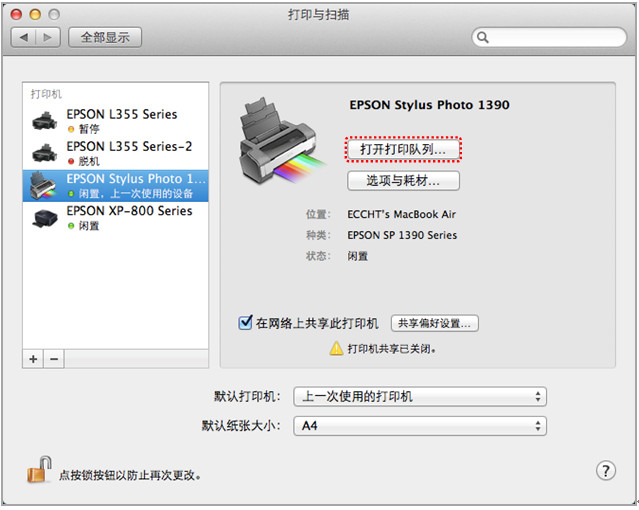
Task: Click the add printer plus button
Action: [33, 359]
